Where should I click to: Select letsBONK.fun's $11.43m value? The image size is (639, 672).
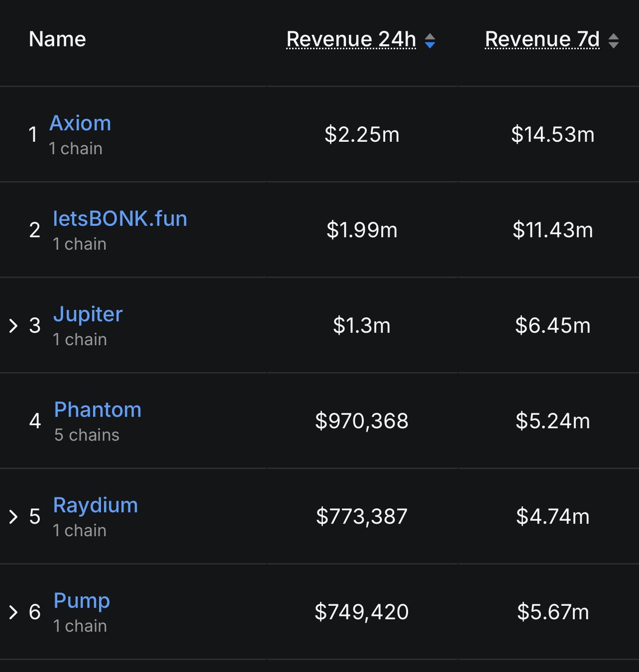coord(553,230)
